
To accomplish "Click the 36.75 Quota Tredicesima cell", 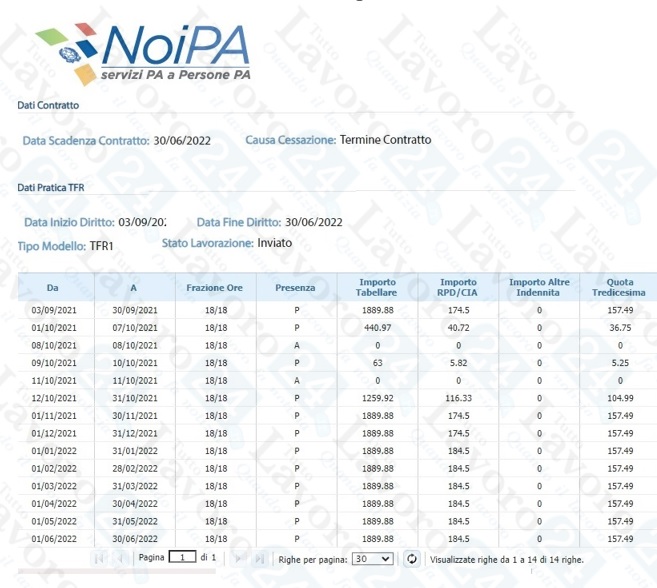I will pos(620,328).
